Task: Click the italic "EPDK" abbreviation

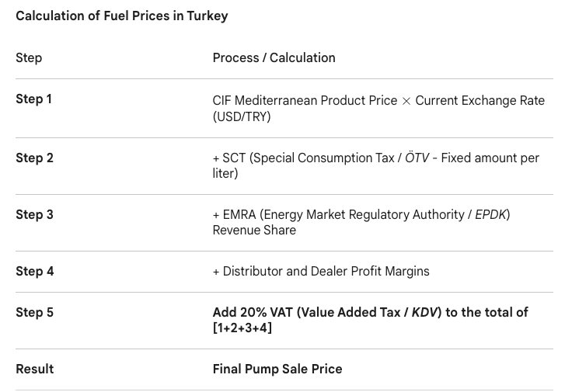Action: 491,215
